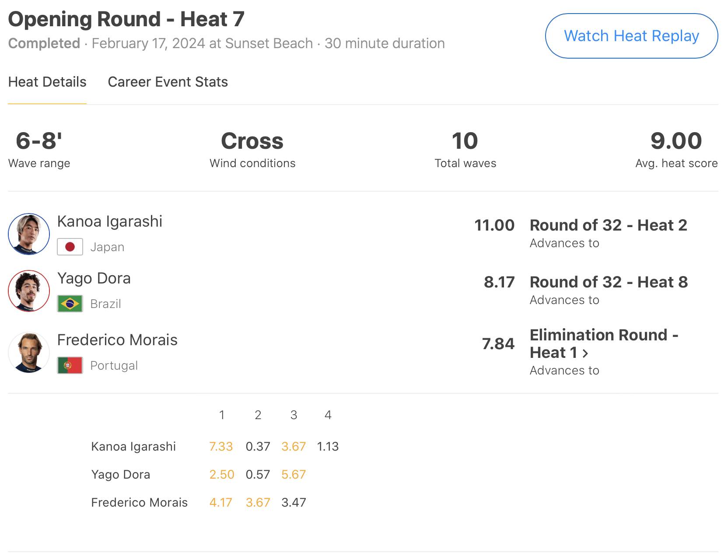Select Morais's 4.17 wave score
The width and height of the screenshot is (728, 560).
[x=221, y=503]
